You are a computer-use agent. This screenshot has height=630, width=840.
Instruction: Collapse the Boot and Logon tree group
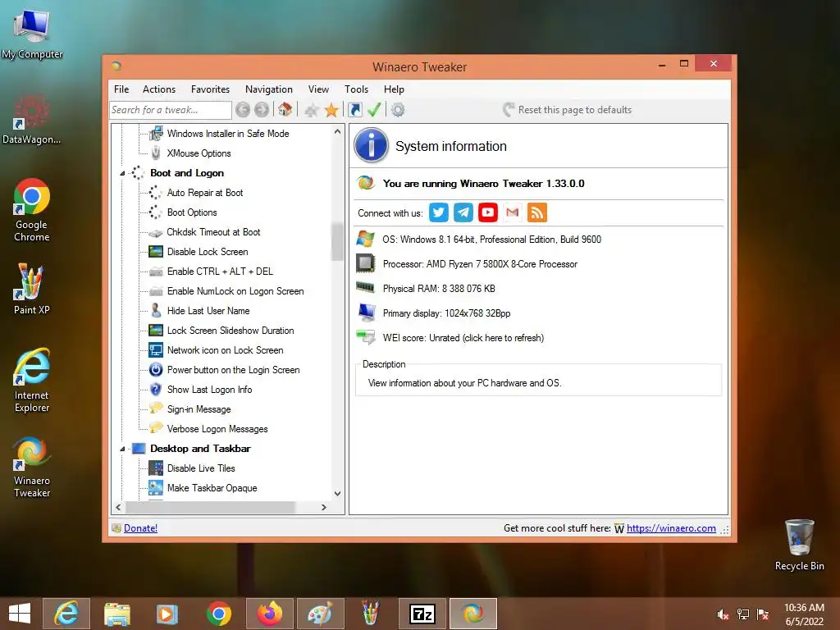(123, 173)
